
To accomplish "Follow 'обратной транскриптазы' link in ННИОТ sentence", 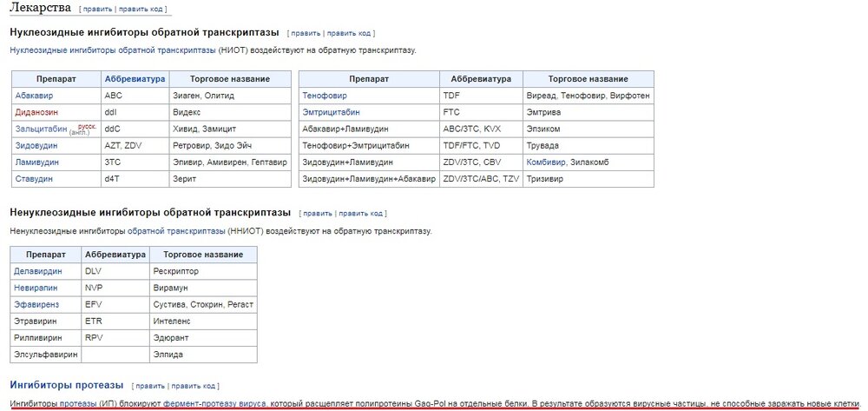I will 176,231.
